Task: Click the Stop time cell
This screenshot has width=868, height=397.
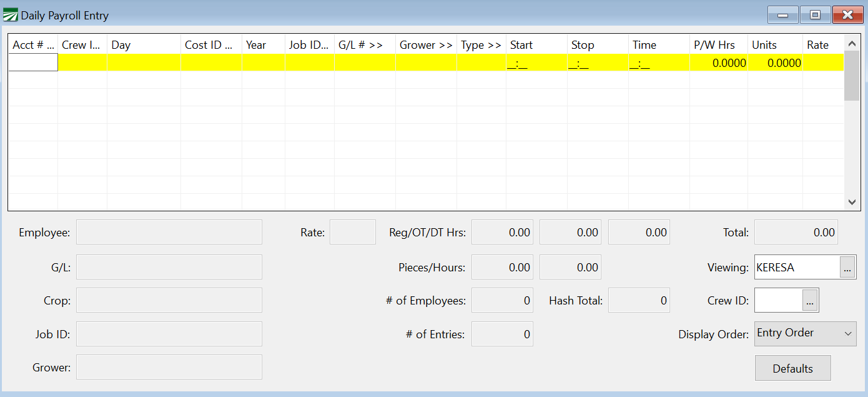Action: pos(597,63)
